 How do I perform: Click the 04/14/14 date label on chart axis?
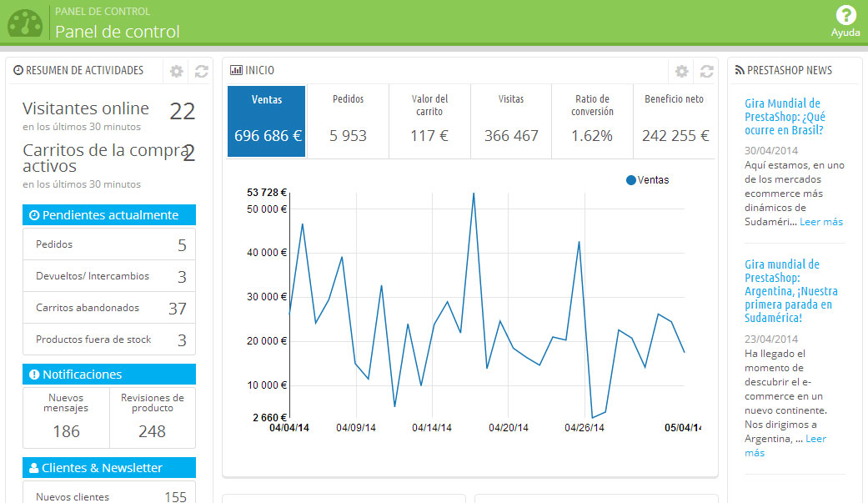point(432,428)
